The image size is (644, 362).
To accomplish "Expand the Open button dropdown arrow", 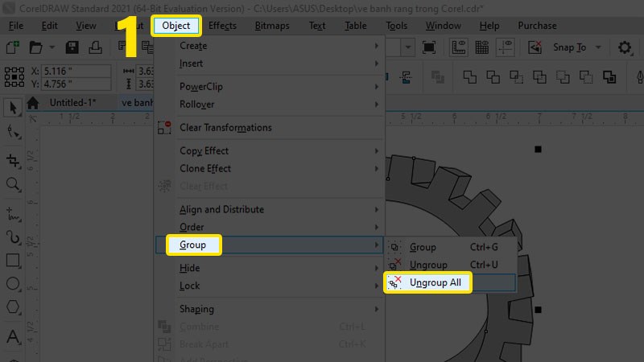I will pyautogui.click(x=52, y=47).
